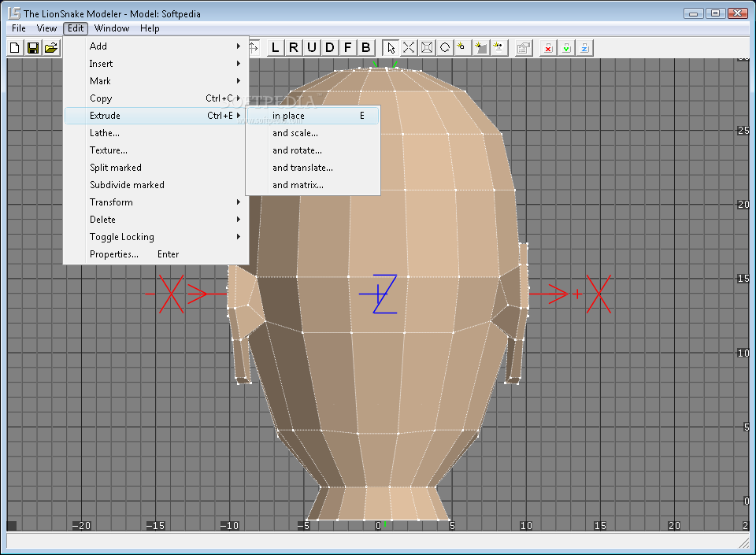The width and height of the screenshot is (756, 555).
Task: Open the Help menu
Action: [x=150, y=28]
